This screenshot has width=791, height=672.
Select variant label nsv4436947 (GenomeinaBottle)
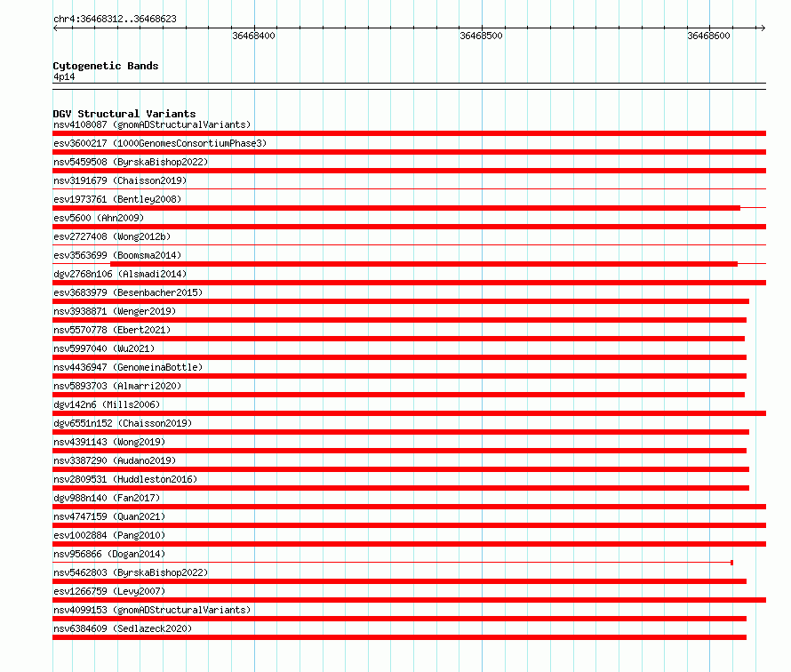128,367
